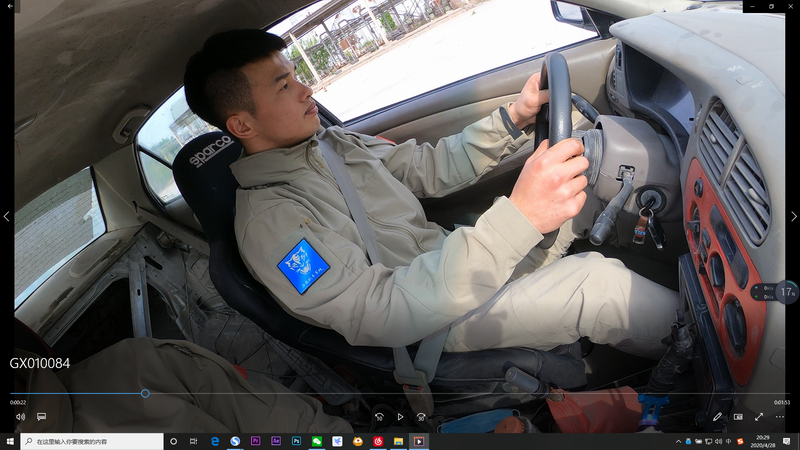Open the pencil edit tool
800x450 pixels.
[x=717, y=417]
